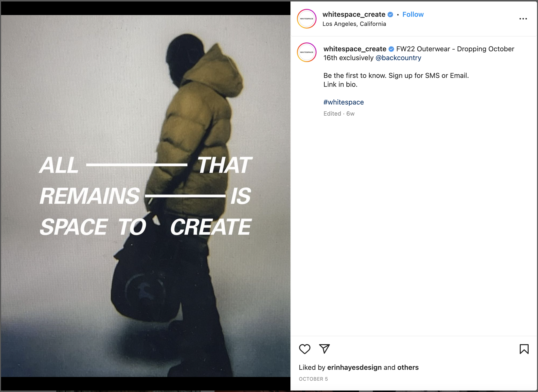Click the caption verified badge
The width and height of the screenshot is (538, 392).
coord(391,49)
